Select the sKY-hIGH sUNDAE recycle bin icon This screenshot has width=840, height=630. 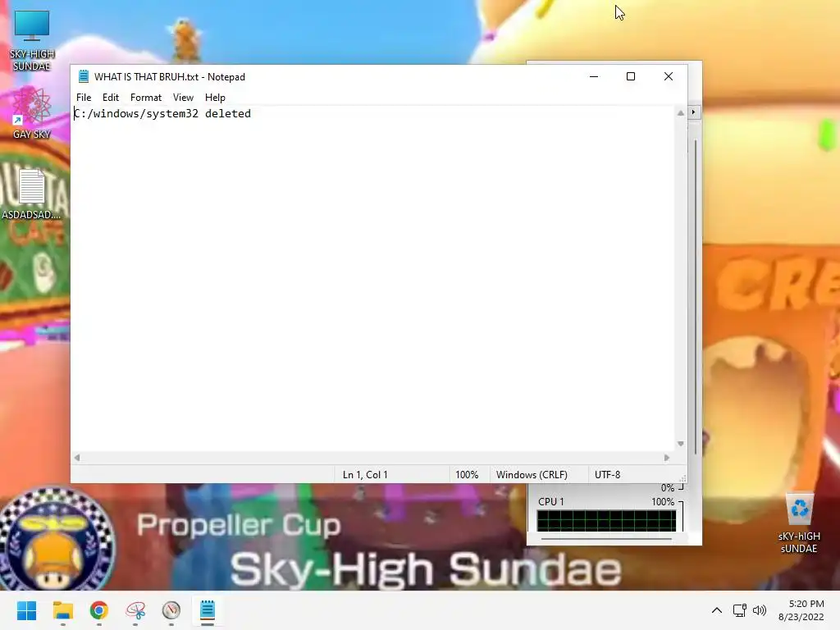pyautogui.click(x=799, y=524)
